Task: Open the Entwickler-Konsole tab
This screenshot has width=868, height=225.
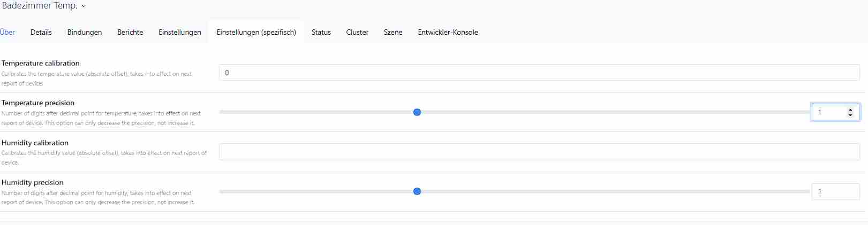Action: [448, 32]
